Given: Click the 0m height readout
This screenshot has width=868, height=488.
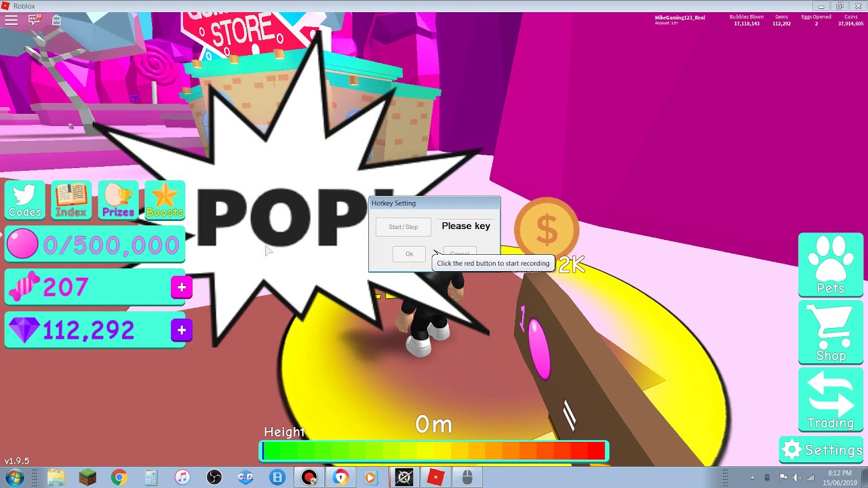Looking at the screenshot, I should [x=434, y=425].
